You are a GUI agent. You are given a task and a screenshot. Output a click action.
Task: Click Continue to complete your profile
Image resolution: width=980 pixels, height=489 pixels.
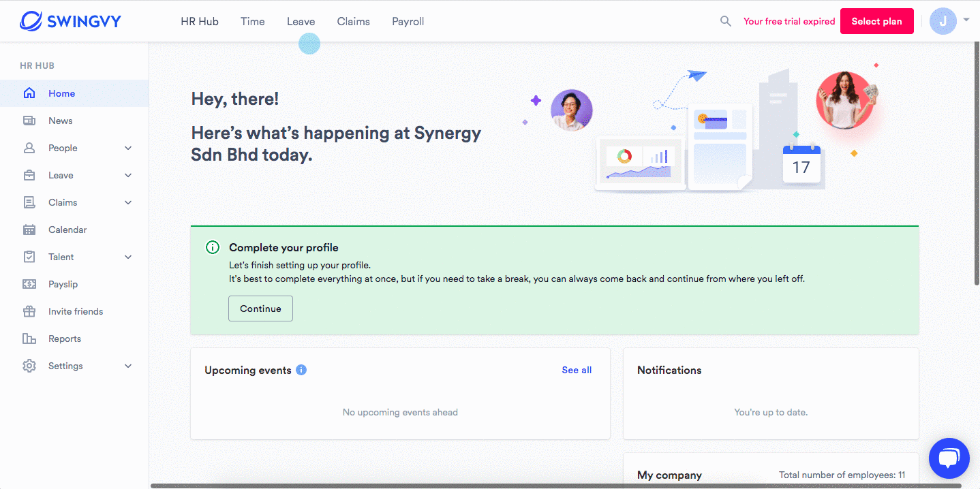pos(260,309)
